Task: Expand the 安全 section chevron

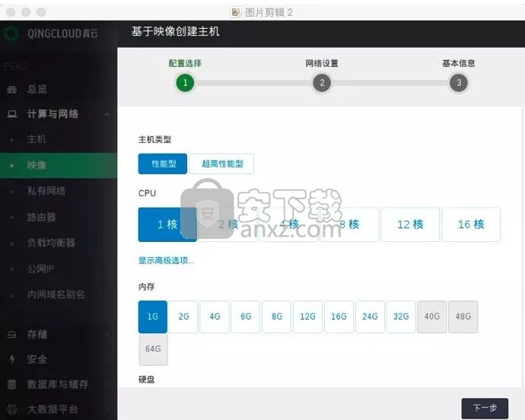Action: (107, 359)
